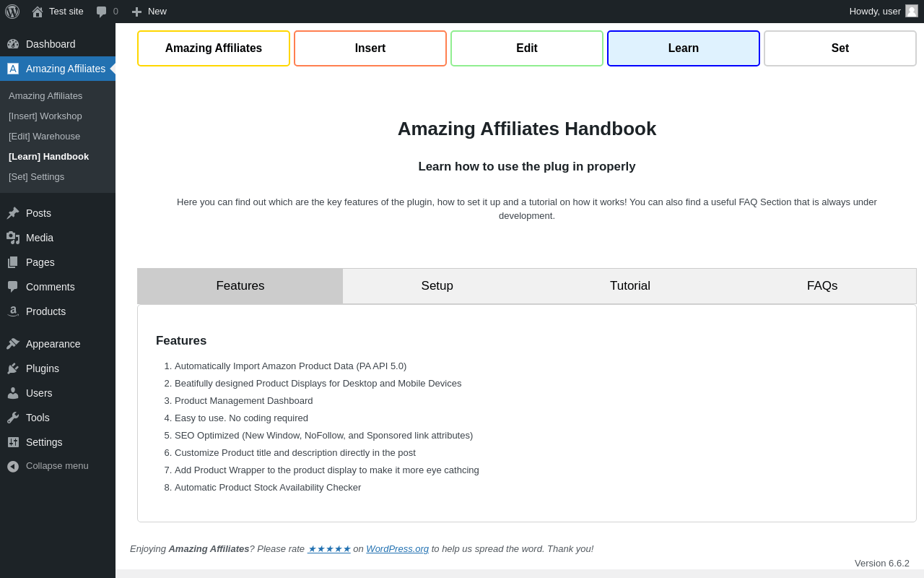Open the WordPress.org link
Viewport: 924px width, 578px height.
pos(397,549)
